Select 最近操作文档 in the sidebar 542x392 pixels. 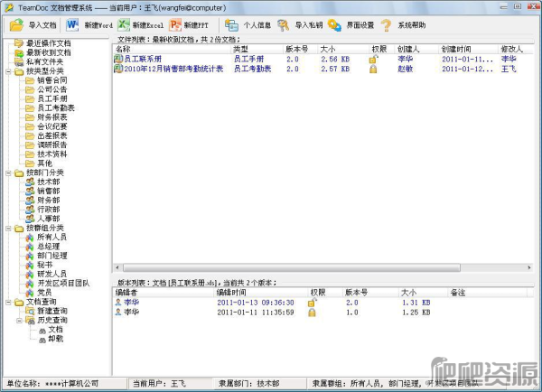click(x=49, y=42)
